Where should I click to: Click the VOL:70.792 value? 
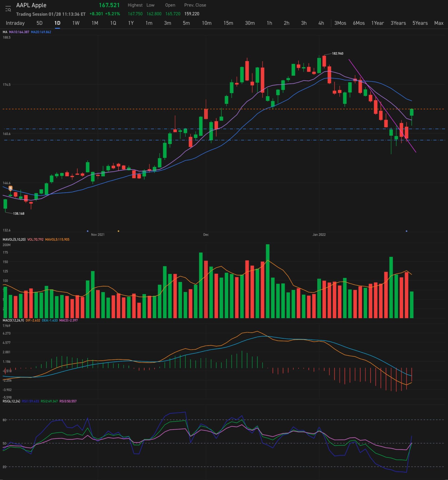tap(35, 240)
